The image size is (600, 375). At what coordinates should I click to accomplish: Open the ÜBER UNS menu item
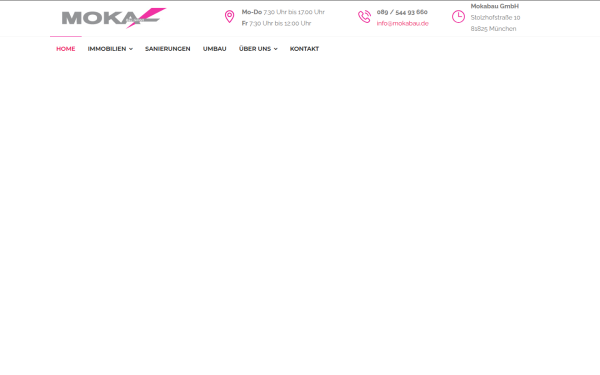coord(255,49)
